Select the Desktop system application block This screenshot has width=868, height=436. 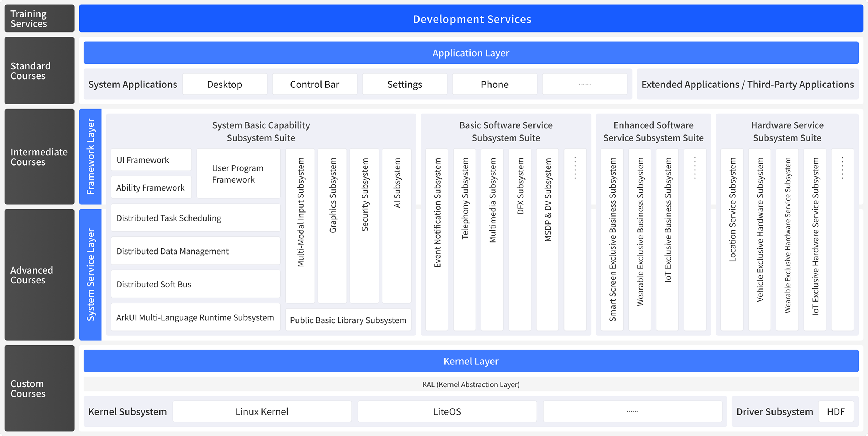tap(225, 84)
